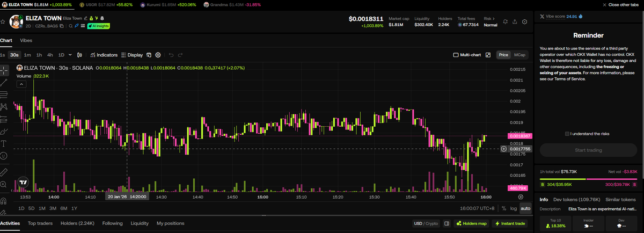Open the Holders (2.24K) tab

pyautogui.click(x=77, y=223)
